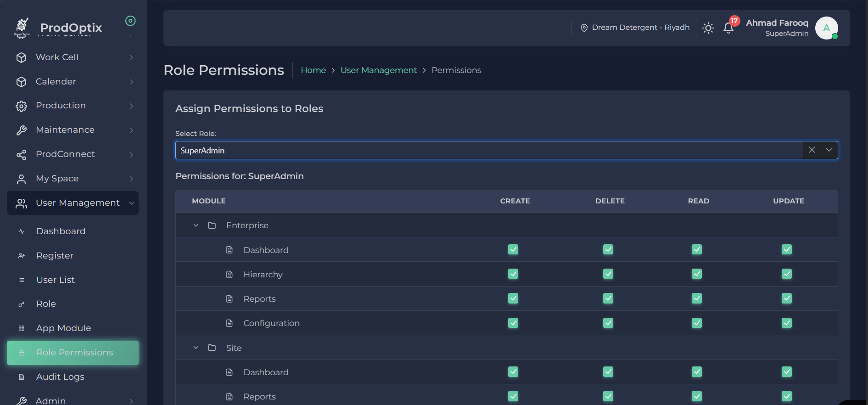This screenshot has width=868, height=405.
Task: Uncheck Create for Enterprise Hierarchy
Action: click(513, 274)
